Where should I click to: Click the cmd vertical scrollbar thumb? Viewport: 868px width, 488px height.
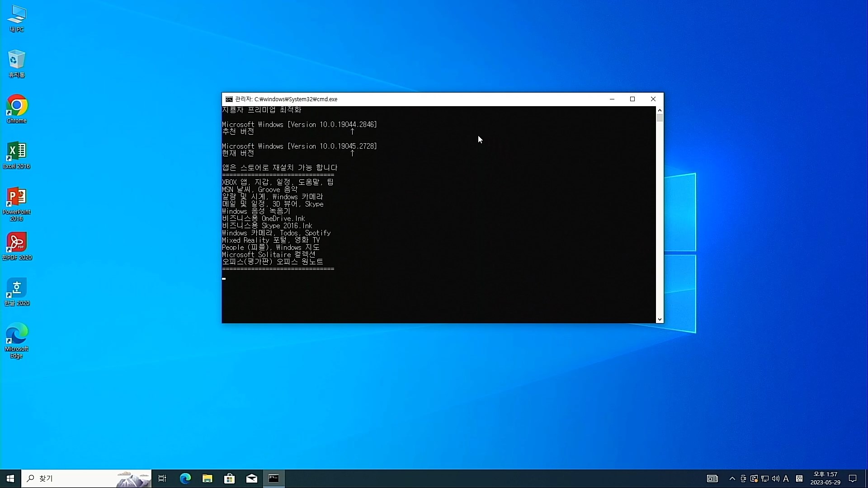click(x=660, y=118)
